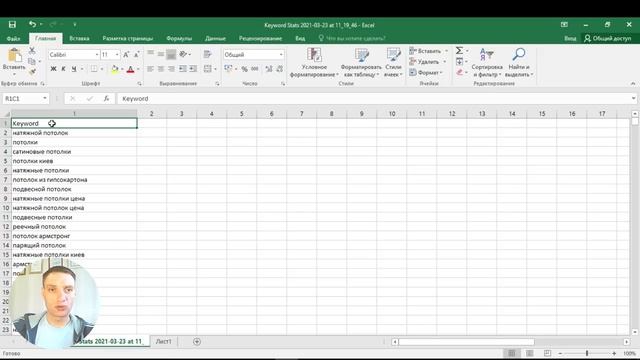Viewport: 640px width, 360px height.
Task: Switch to the Разметка страницы tab
Action: [x=128, y=38]
